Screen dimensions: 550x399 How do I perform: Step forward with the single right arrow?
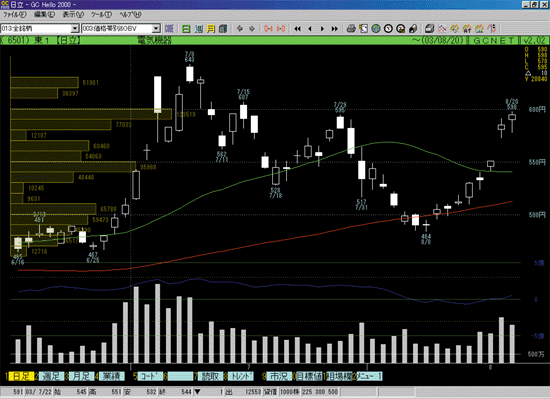[322, 29]
